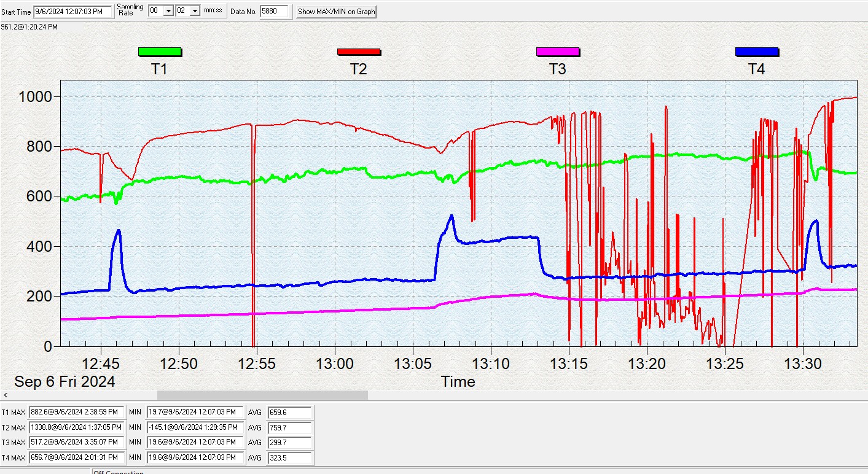Click the Start Time input field
The image size is (868, 474).
coord(73,12)
